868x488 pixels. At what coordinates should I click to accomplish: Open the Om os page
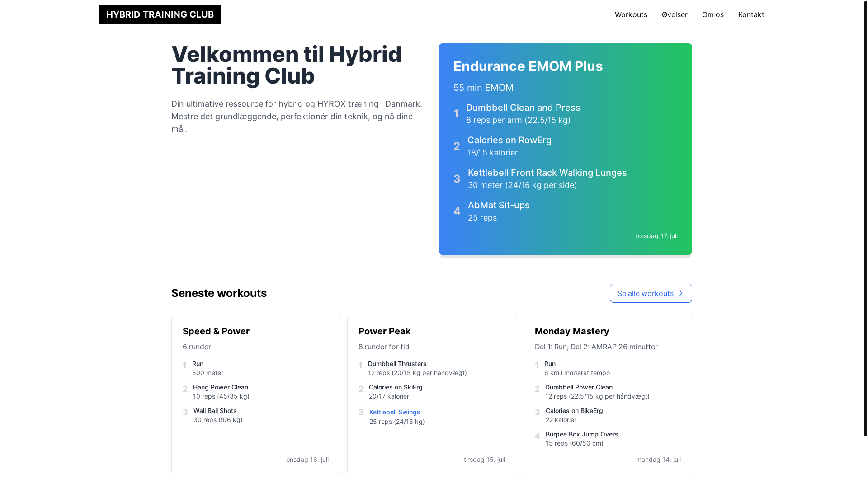pos(712,14)
